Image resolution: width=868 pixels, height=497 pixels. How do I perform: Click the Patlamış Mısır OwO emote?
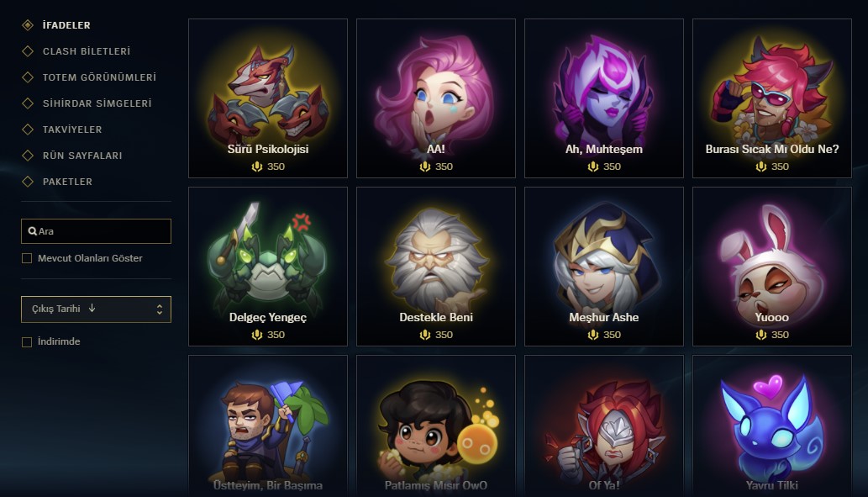click(x=435, y=426)
